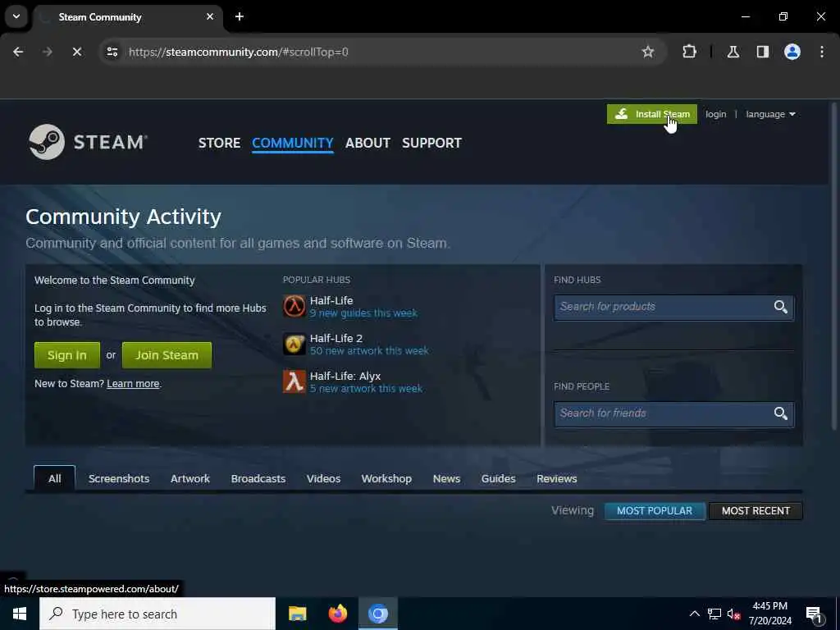Open '5 new artwork this week' link
Screen dimensions: 840x630
(x=366, y=388)
